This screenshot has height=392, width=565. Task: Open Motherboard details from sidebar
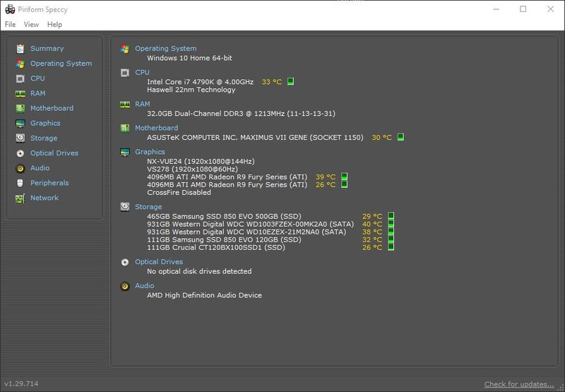click(52, 108)
